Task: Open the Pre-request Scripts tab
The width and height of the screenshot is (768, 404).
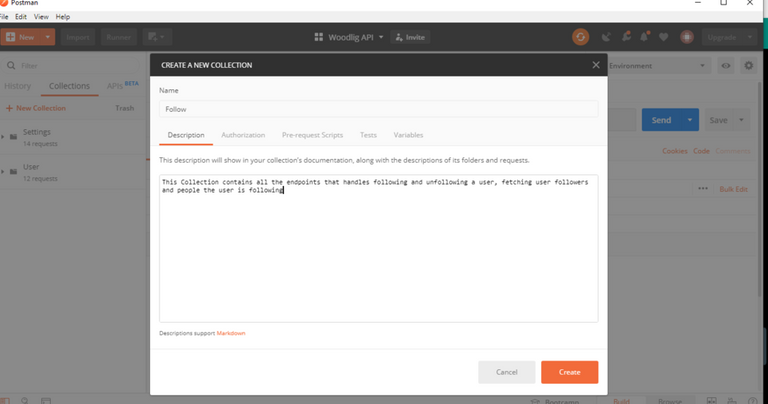Action: (x=312, y=135)
